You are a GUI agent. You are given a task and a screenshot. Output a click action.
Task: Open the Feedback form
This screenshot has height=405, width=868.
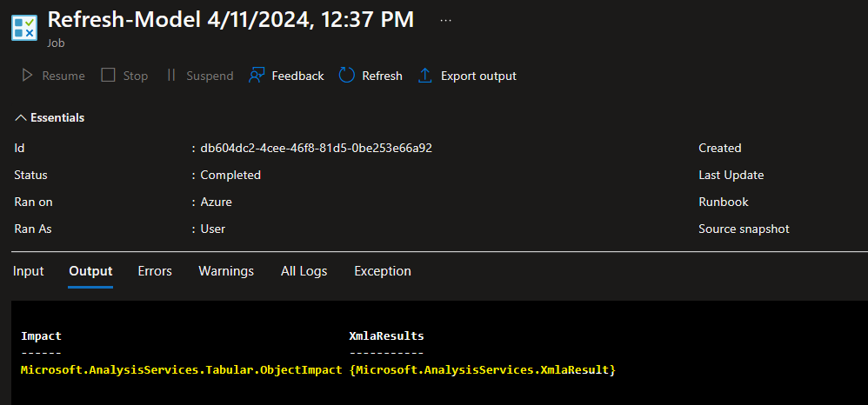coord(297,76)
